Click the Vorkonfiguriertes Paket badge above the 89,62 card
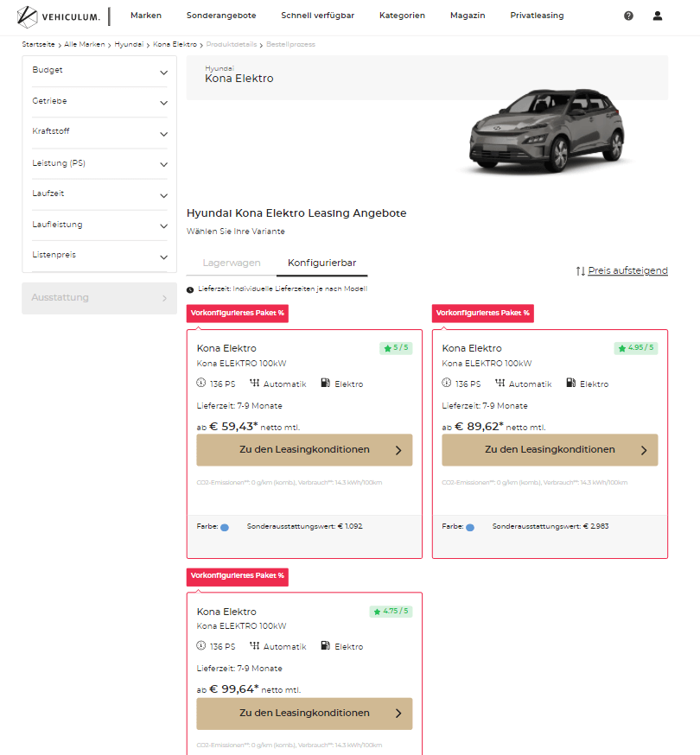Screen dimensions: 700x755 (x=483, y=313)
